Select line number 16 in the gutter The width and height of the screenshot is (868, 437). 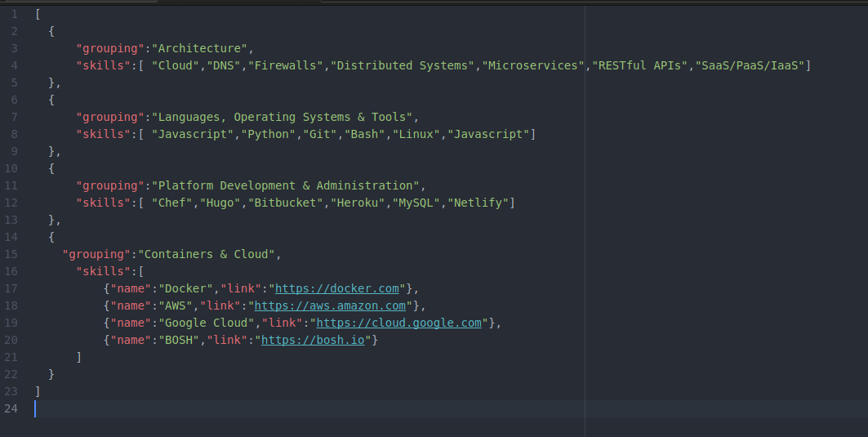(11, 272)
